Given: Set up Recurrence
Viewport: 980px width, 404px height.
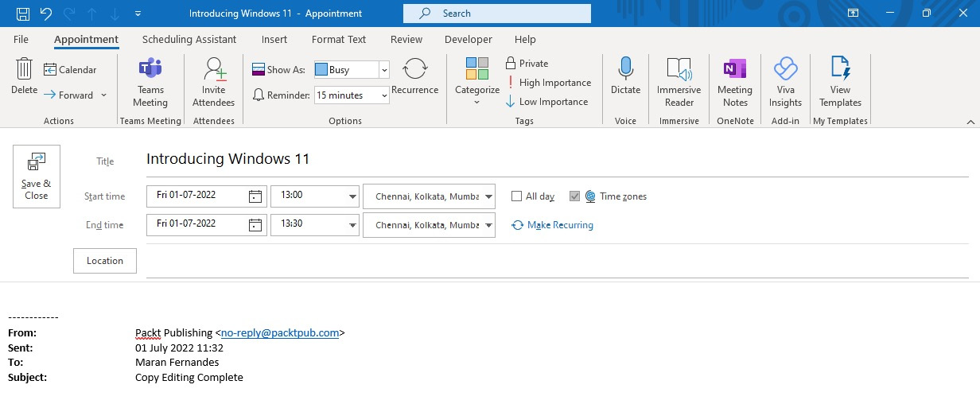Looking at the screenshot, I should [x=415, y=77].
